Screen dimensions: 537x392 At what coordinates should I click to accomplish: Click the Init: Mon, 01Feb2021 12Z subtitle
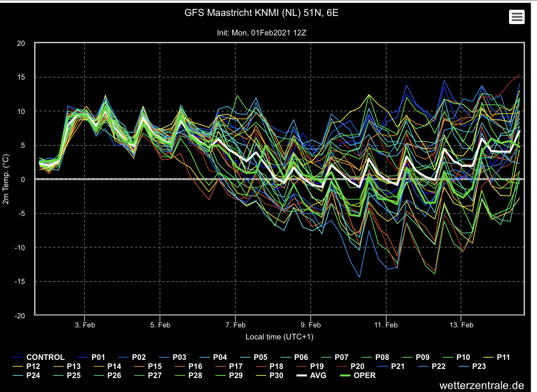click(x=262, y=33)
